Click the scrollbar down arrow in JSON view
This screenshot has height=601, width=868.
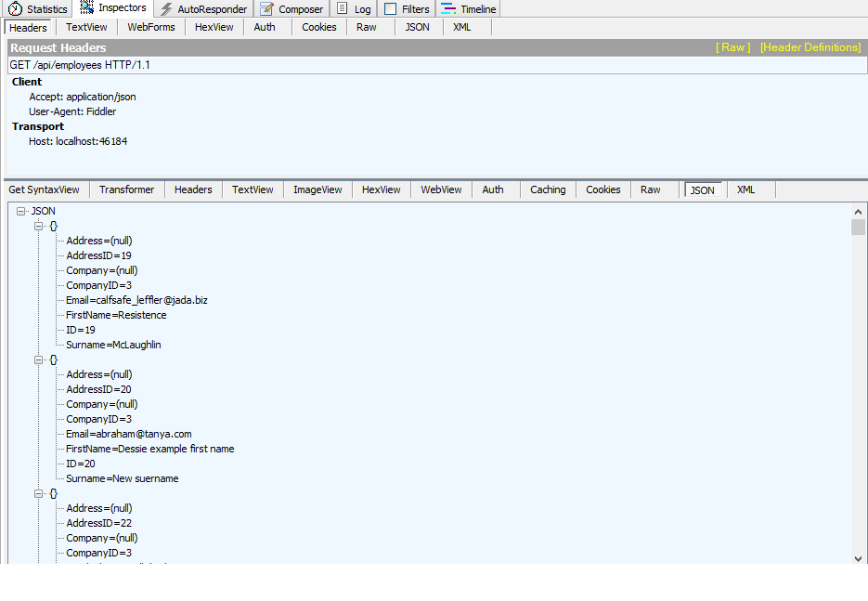coord(858,557)
